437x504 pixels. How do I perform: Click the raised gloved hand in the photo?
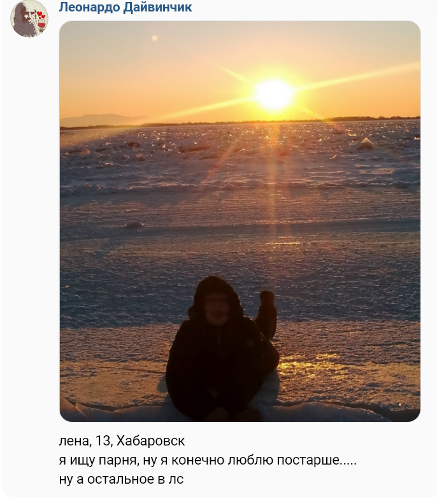(268, 298)
